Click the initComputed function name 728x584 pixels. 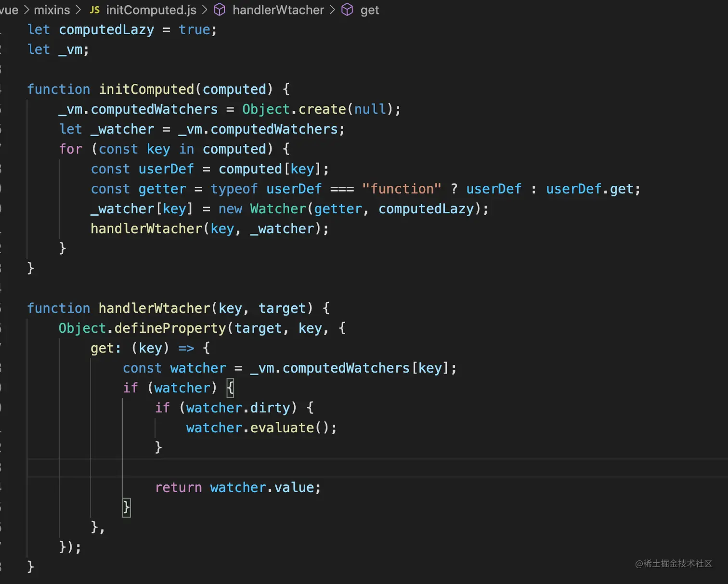pos(146,89)
